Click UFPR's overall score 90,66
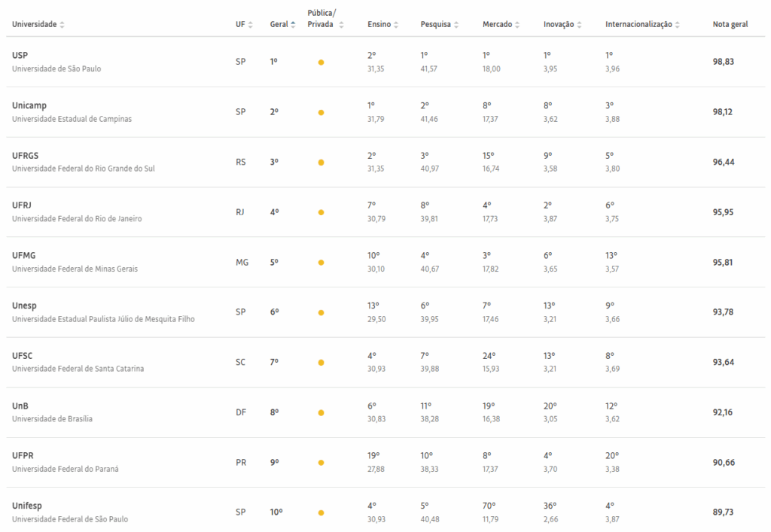This screenshot has height=532, width=771. point(724,463)
